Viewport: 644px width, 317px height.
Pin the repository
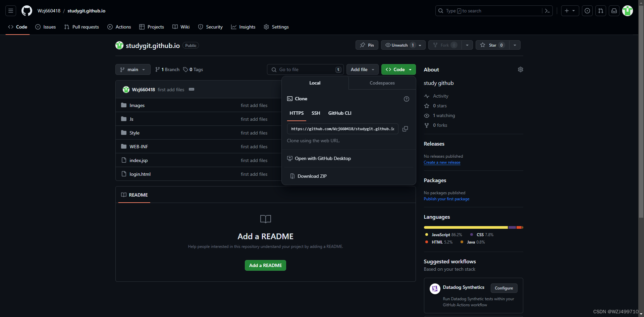click(x=367, y=45)
